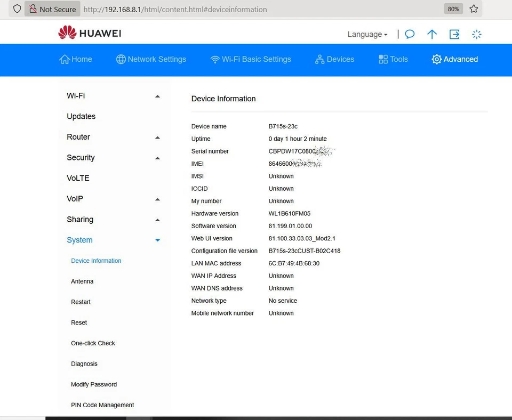Screen dimensions: 512x420
Task: Select Device Information in the sidebar
Action: coord(96,261)
